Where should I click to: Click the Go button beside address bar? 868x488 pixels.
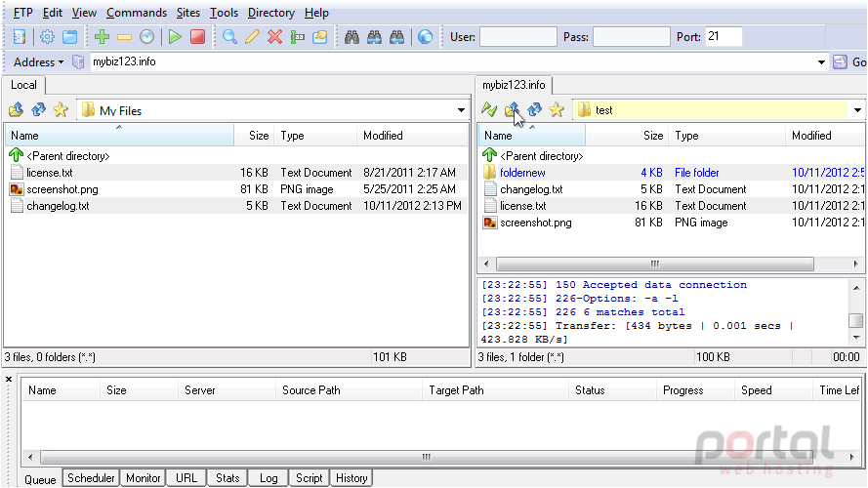[x=849, y=61]
